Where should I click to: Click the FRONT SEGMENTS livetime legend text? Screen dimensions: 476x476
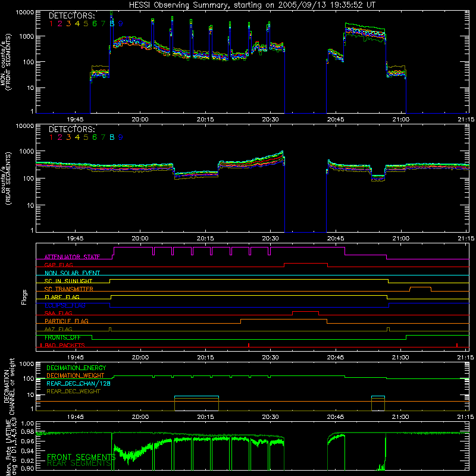coord(82,457)
